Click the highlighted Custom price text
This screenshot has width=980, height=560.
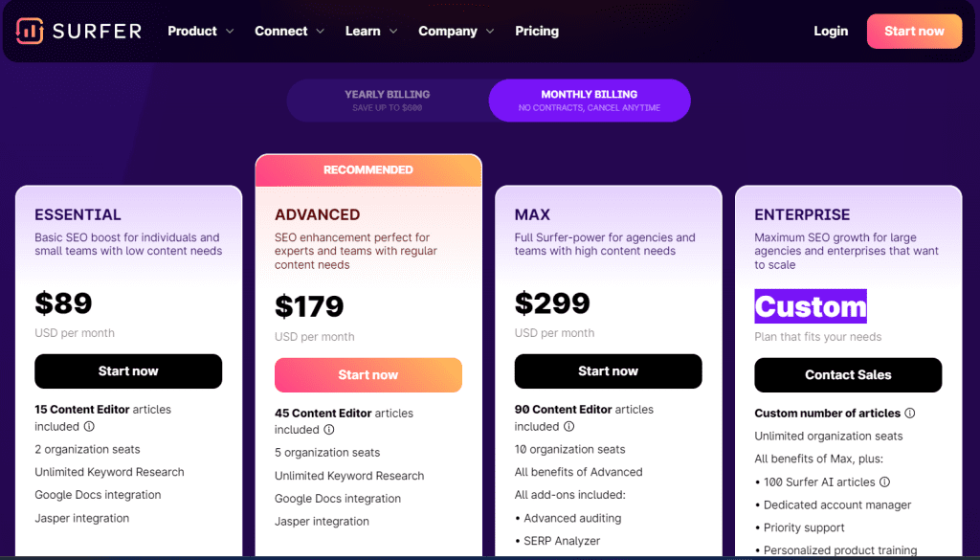811,306
